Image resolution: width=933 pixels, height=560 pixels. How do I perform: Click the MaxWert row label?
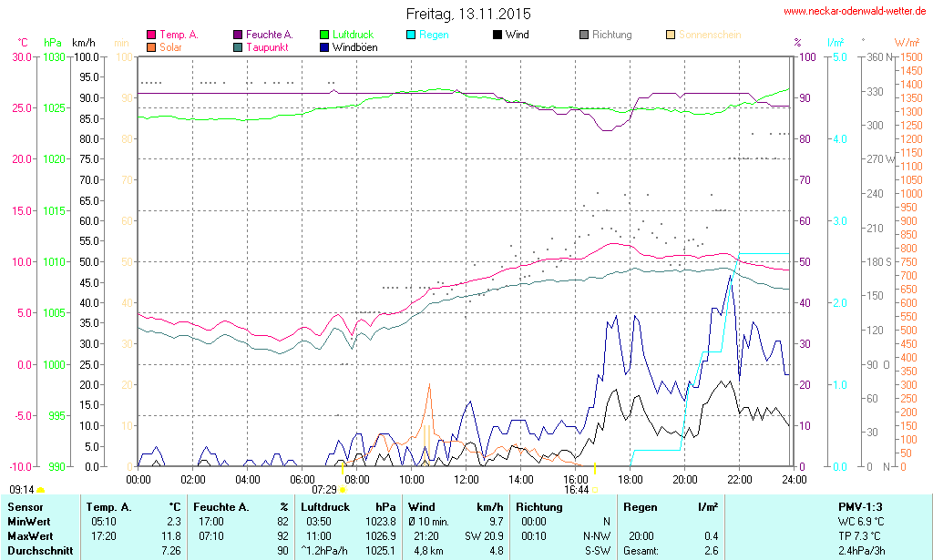tap(28, 535)
